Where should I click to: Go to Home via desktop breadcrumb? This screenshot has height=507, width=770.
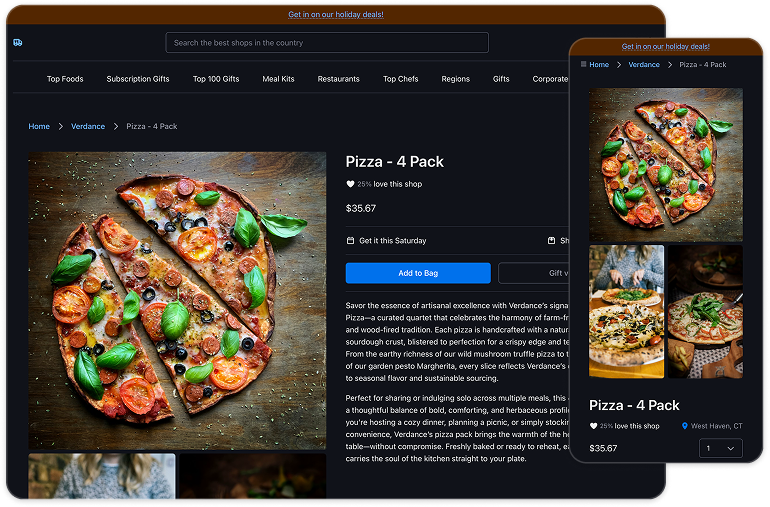tap(39, 126)
